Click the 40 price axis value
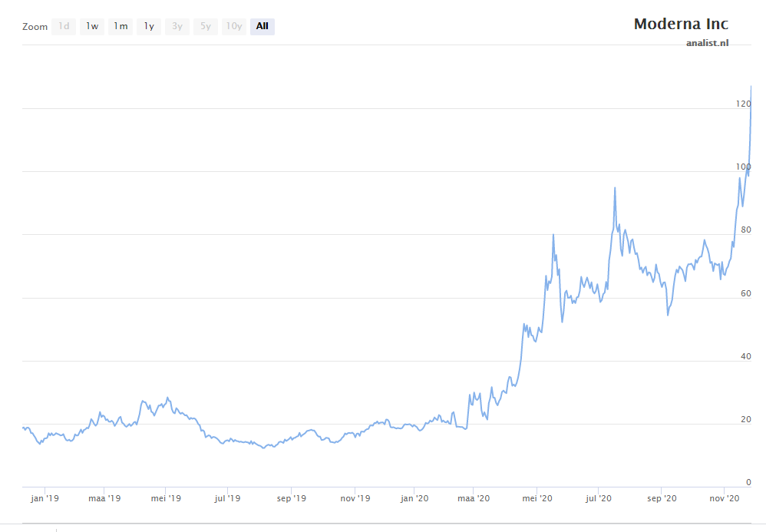766x532 pixels. click(745, 356)
